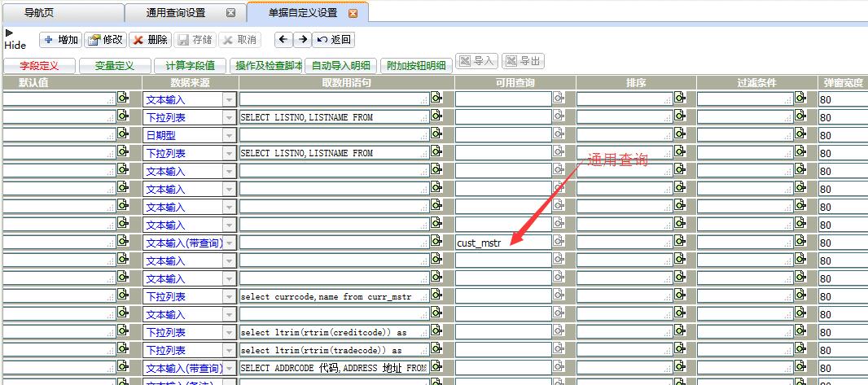Open 可用查询 picker icon in ADDRCODE row
868x385 pixels.
559,365
